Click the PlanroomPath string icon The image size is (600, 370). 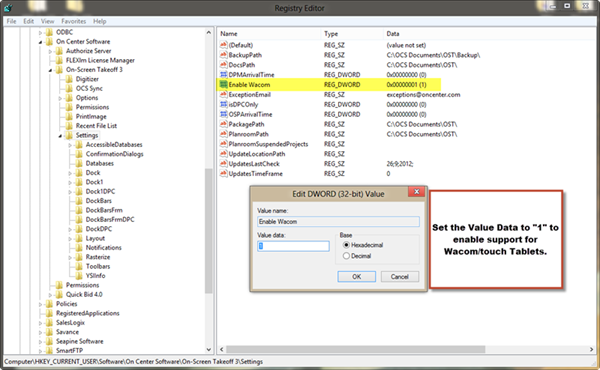(223, 134)
